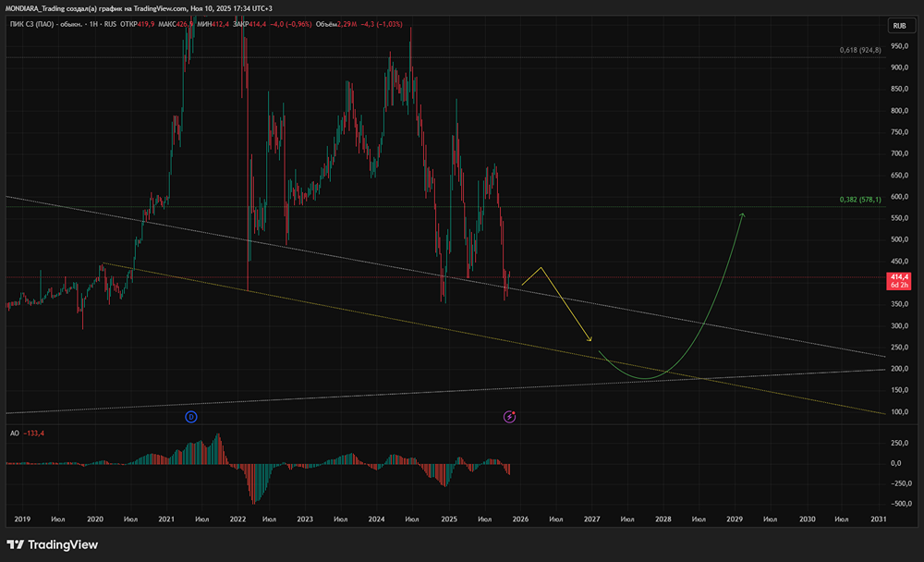This screenshot has width=924, height=562.
Task: Open the RUB currency selector
Action: click(899, 26)
